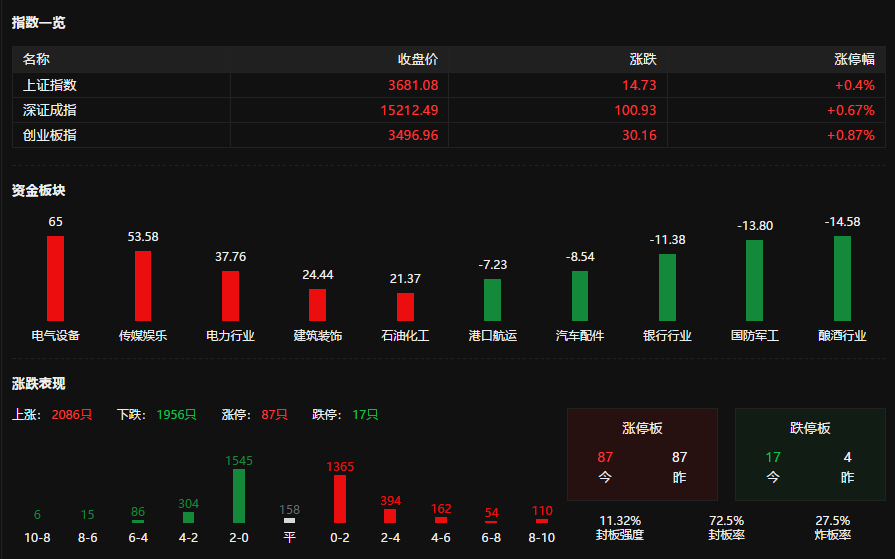Click the 162 value above 4-6
Screen dimensions: 895x559
click(x=441, y=509)
